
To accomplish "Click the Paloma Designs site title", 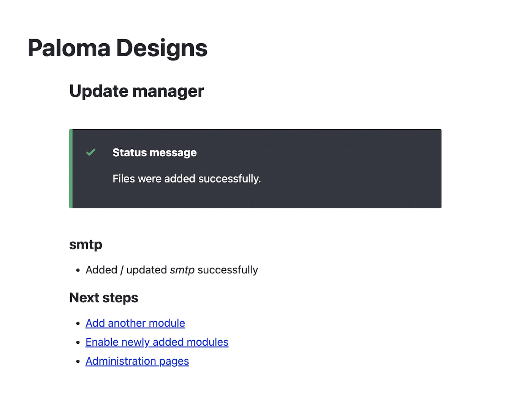I will pos(117,48).
